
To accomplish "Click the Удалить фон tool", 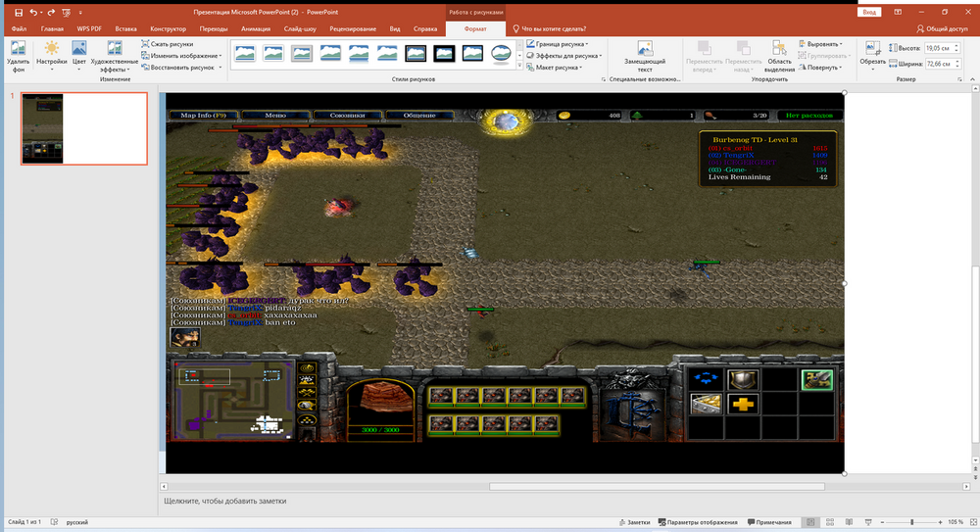I will [x=18, y=56].
